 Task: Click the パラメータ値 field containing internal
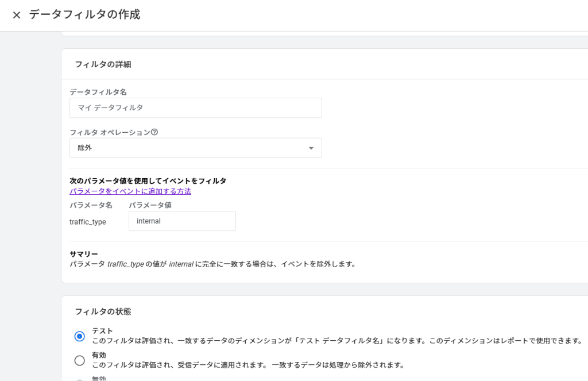[x=182, y=221]
